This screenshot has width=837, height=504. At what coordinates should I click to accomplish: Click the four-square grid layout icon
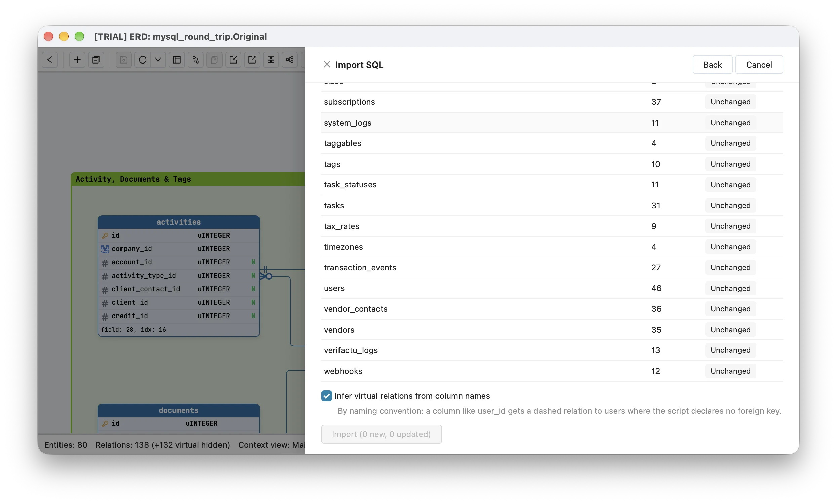pyautogui.click(x=271, y=60)
